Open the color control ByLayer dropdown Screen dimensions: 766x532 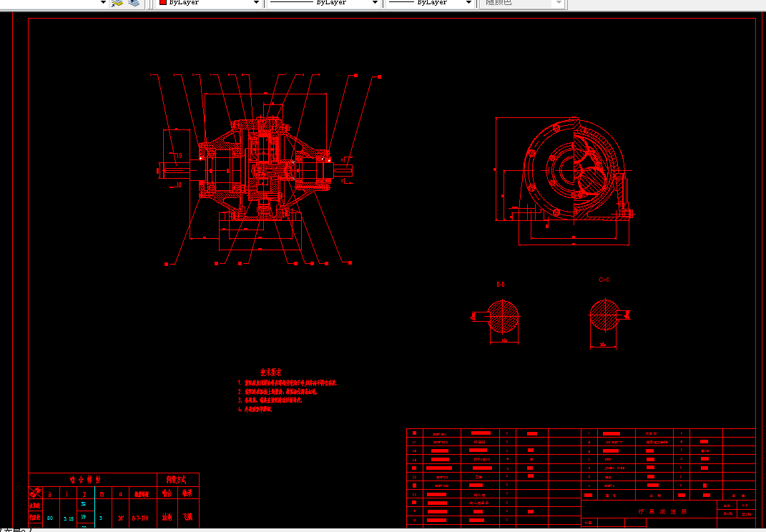pos(256,2)
